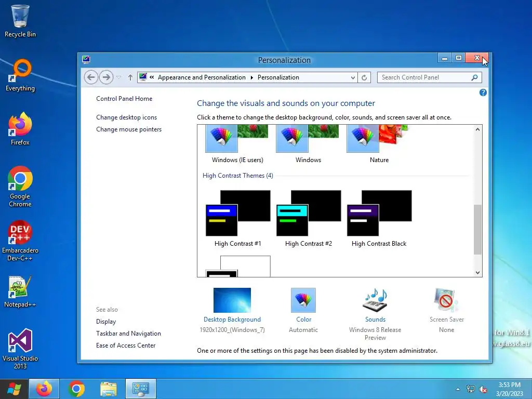The image size is (532, 399).
Task: Select the Nature theme
Action: point(379,144)
